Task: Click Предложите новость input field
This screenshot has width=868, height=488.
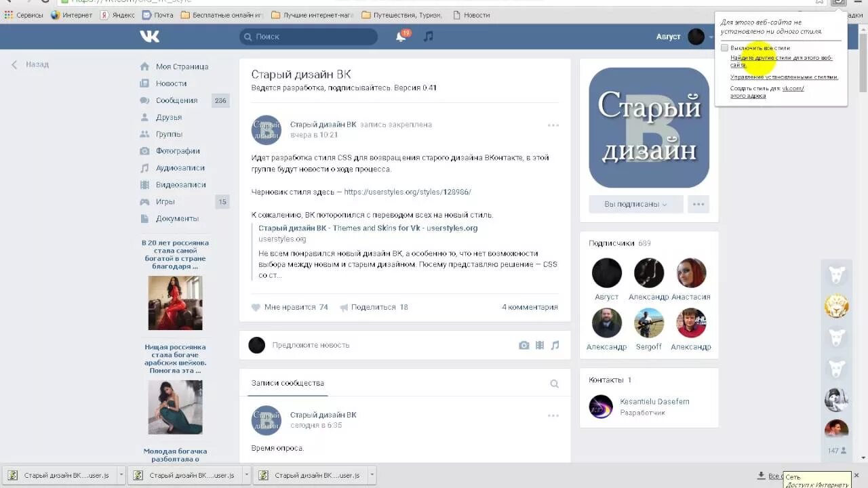Action: click(x=390, y=345)
